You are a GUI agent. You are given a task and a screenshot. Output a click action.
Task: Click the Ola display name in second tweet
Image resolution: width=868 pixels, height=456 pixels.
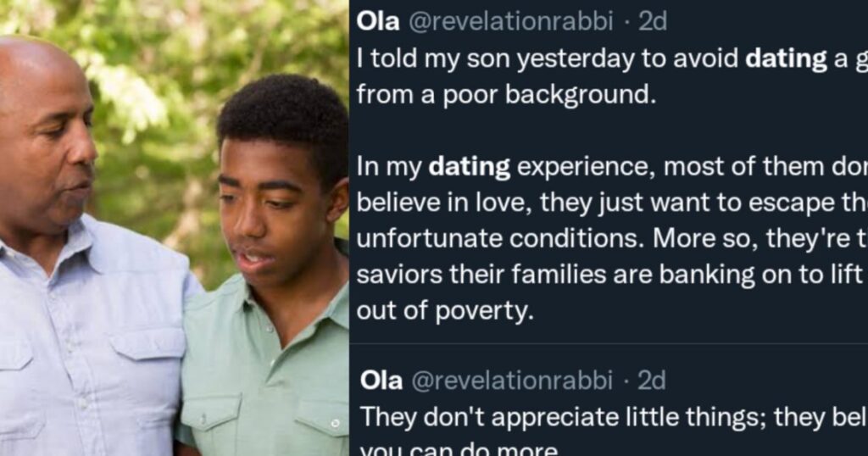(381, 381)
